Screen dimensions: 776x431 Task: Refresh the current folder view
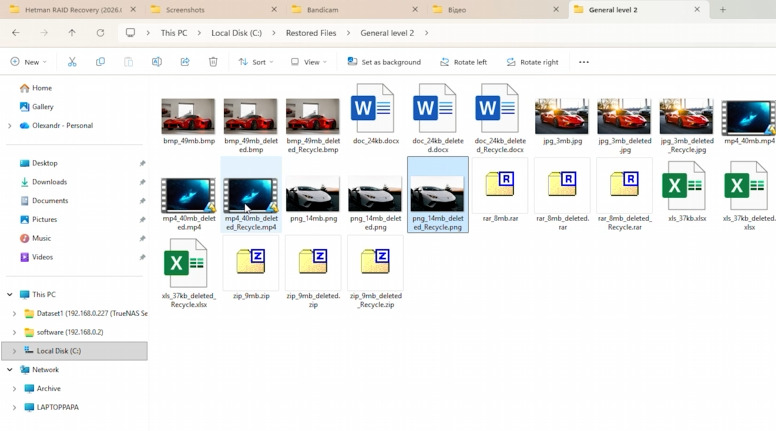pyautogui.click(x=100, y=33)
